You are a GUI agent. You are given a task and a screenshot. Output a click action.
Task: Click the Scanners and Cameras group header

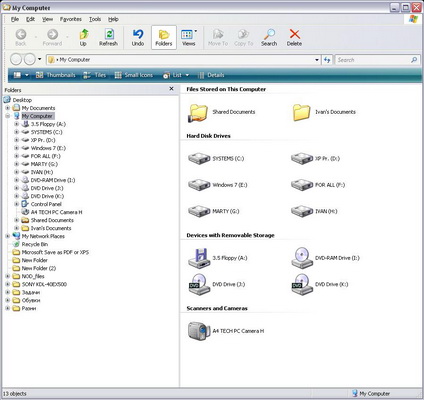click(x=217, y=308)
